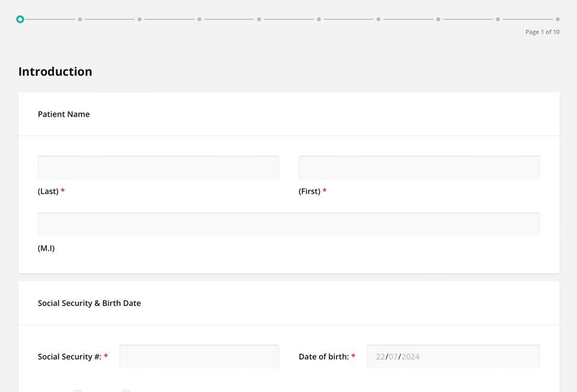This screenshot has width=577, height=392.
Task: Click the "Date of birth:" label
Action: 324,357
